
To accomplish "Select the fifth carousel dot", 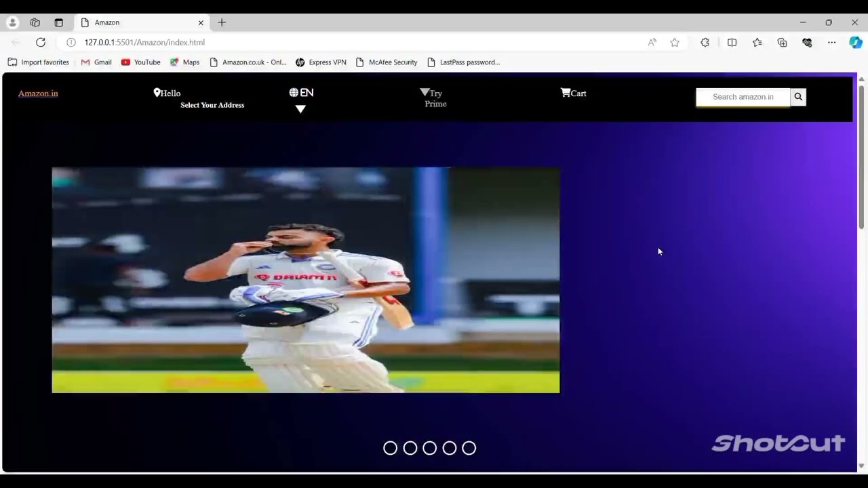I will 469,448.
